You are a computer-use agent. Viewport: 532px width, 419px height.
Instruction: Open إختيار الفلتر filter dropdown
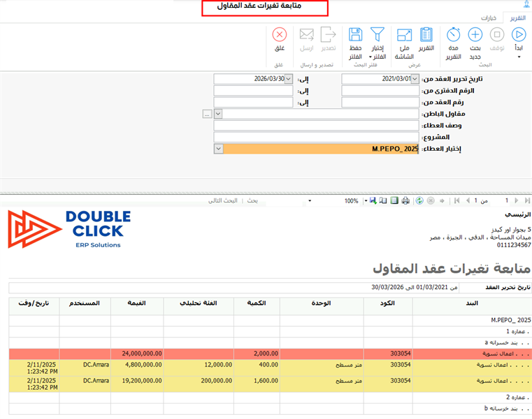point(377,57)
